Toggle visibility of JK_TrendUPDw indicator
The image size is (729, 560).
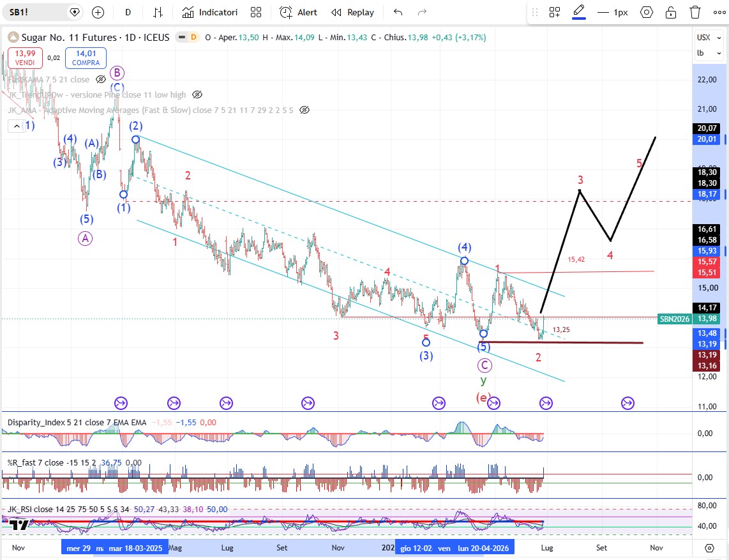coord(197,95)
